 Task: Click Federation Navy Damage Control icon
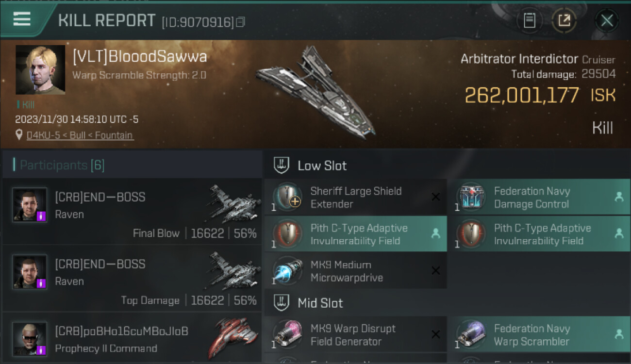coord(472,197)
